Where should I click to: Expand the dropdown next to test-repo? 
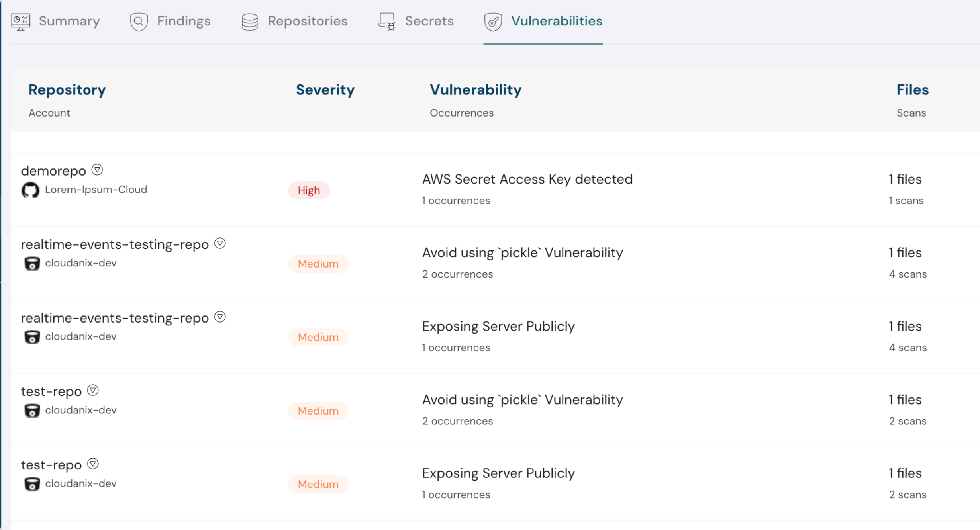tap(93, 390)
